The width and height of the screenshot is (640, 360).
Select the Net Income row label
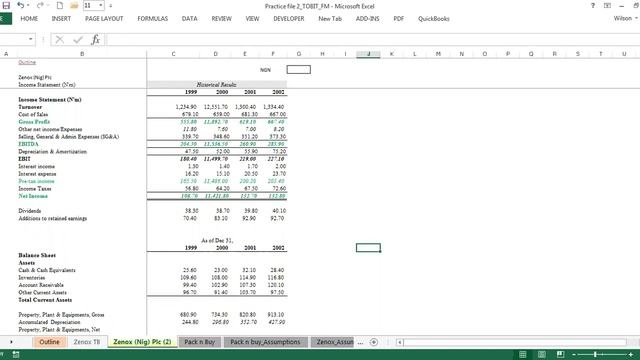pos(33,196)
